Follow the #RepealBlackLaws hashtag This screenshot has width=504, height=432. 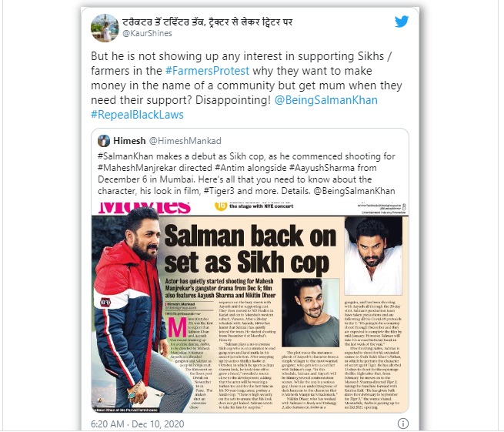pos(137,115)
